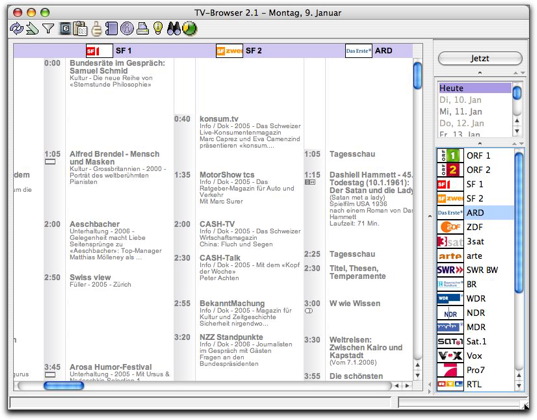Click the lightbulb tips icon
The image size is (537, 420).
158,29
